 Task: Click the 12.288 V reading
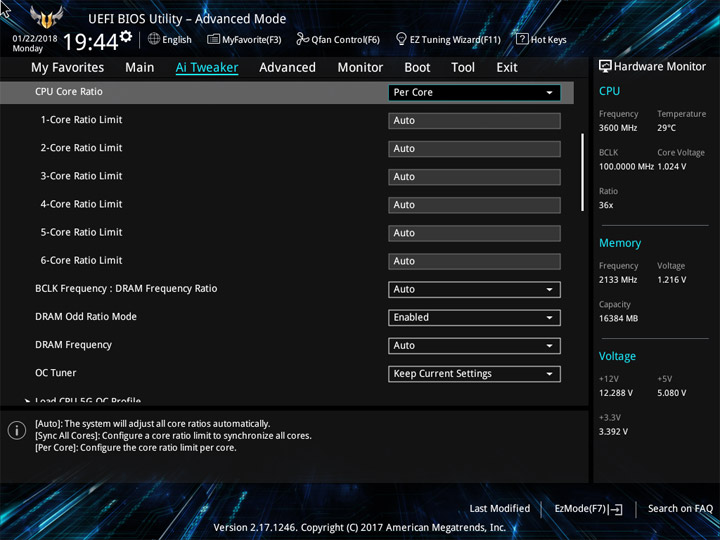[615, 393]
